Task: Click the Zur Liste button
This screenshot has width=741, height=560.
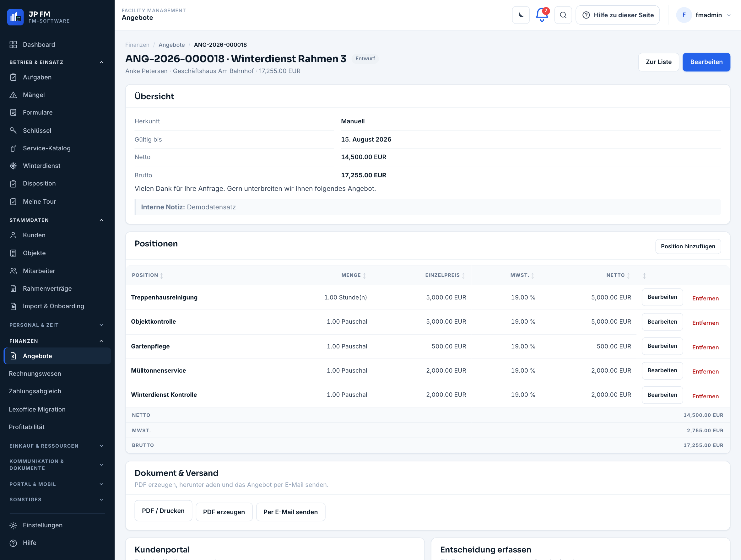Action: (658, 62)
